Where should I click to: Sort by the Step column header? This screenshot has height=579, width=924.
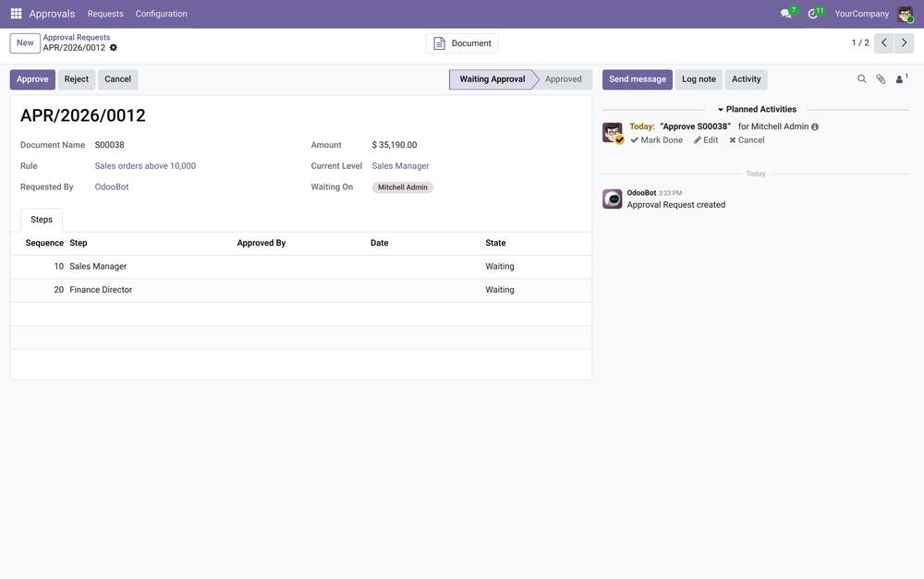pyautogui.click(x=79, y=243)
